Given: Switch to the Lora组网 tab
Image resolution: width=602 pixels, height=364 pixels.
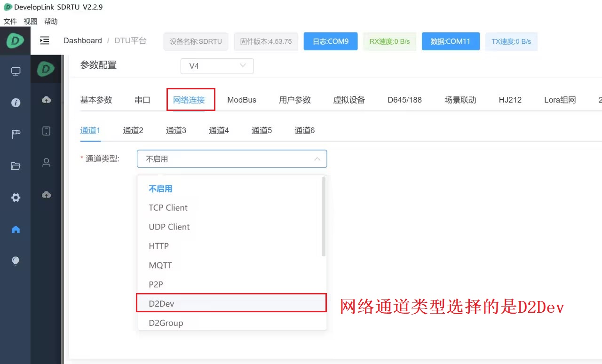Looking at the screenshot, I should [560, 100].
